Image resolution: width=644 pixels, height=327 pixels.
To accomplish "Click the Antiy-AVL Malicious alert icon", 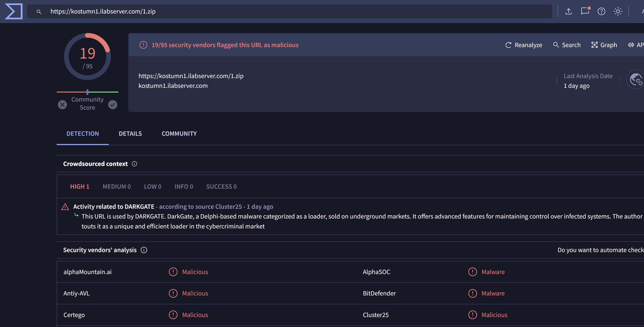I will [173, 293].
